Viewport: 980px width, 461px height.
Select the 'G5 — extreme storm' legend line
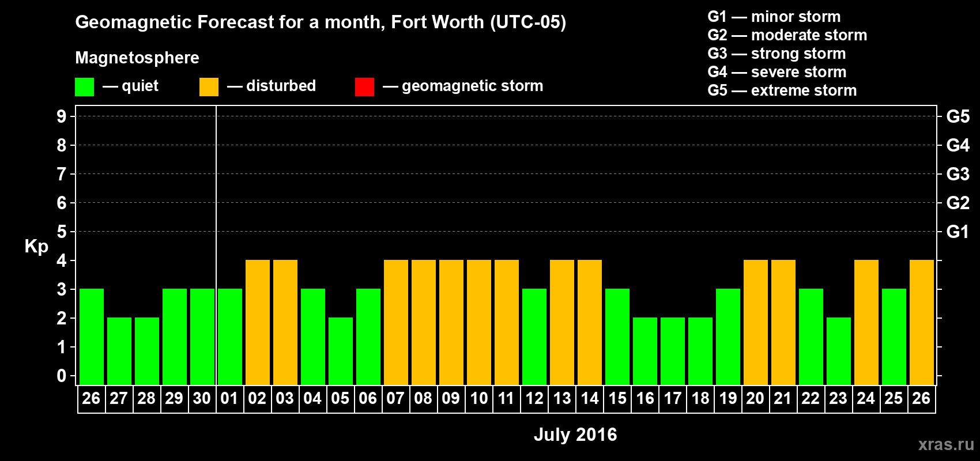[782, 90]
